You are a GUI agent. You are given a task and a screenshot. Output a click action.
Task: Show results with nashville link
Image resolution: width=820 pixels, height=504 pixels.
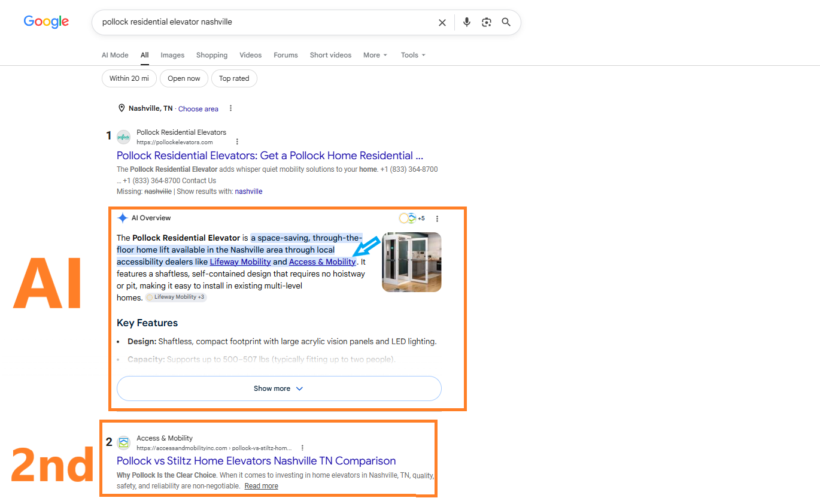point(248,192)
